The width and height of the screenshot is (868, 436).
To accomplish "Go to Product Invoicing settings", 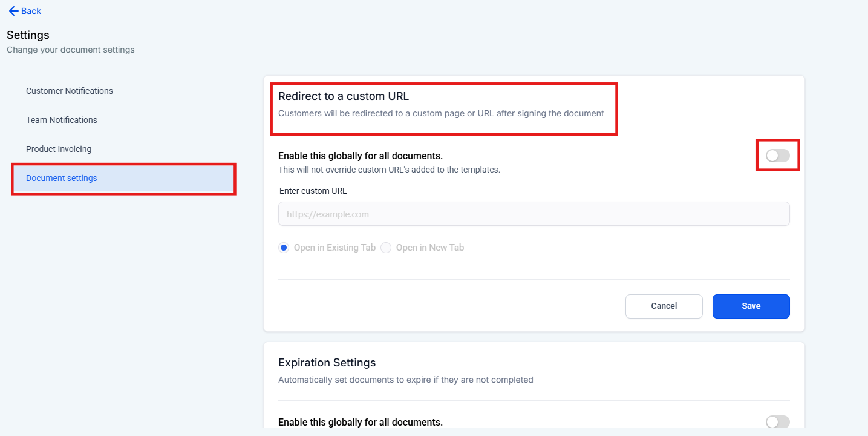I will pyautogui.click(x=59, y=149).
